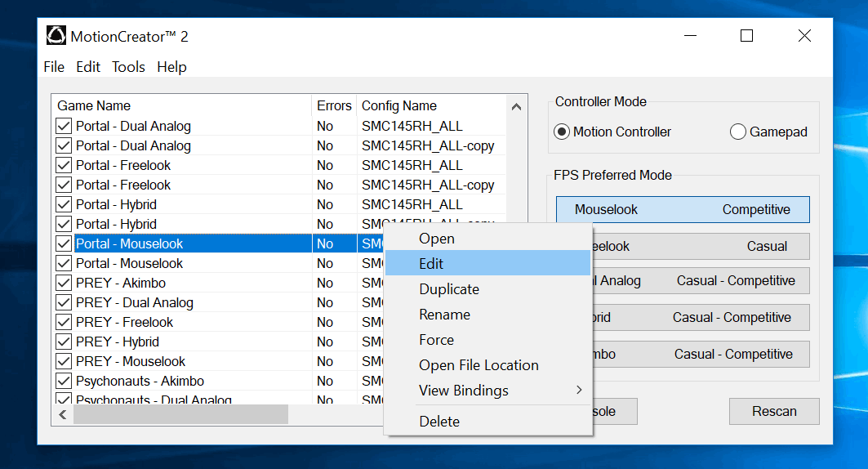Uncheck the PREY - Hybrid checkbox
868x469 pixels.
pos(64,342)
